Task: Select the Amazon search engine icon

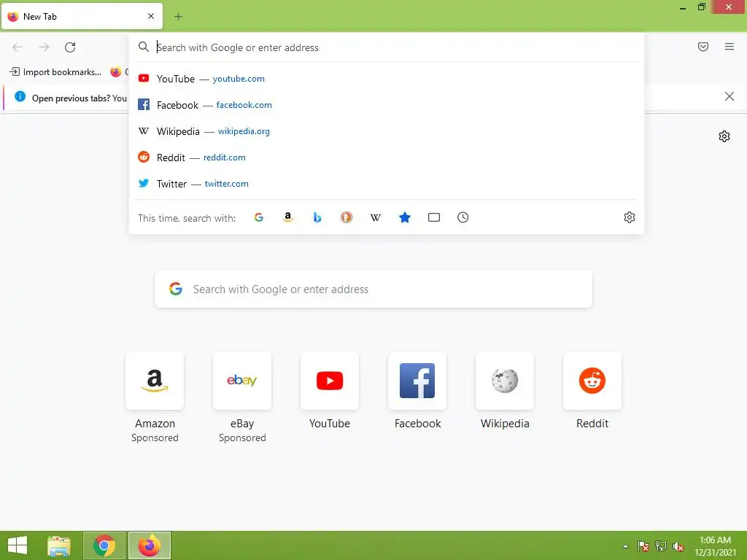Action: (287, 217)
